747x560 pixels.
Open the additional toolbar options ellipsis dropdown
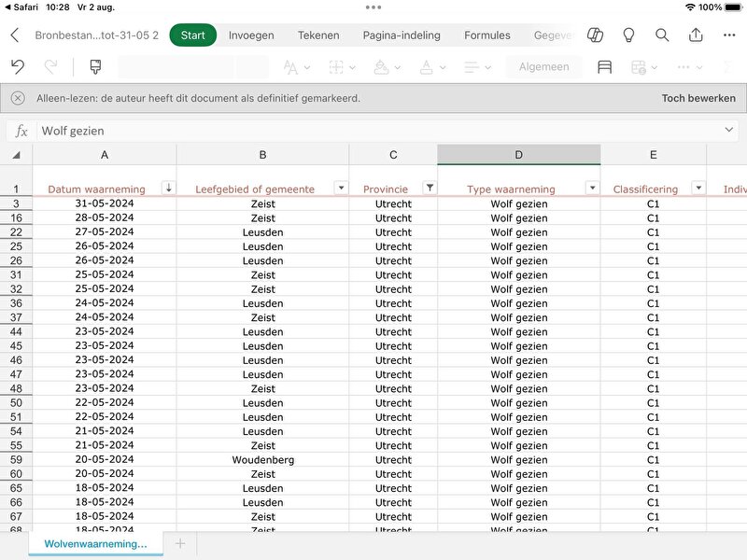(689, 67)
